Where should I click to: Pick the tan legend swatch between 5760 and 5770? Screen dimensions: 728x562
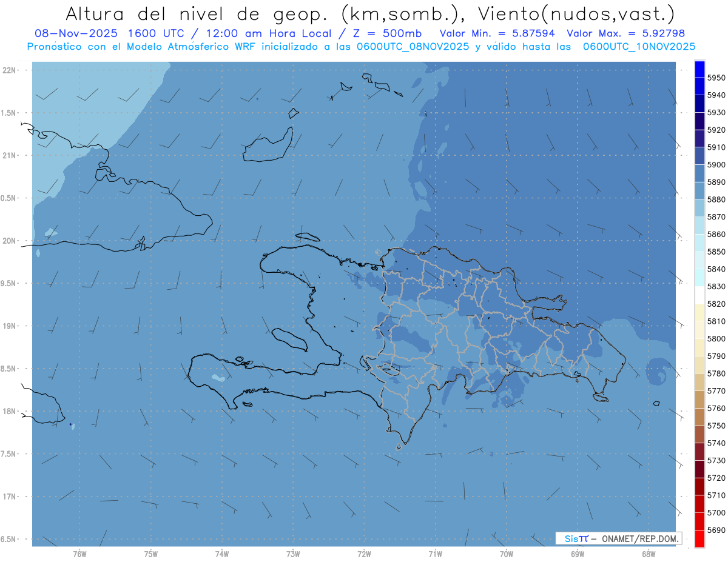pyautogui.click(x=699, y=400)
